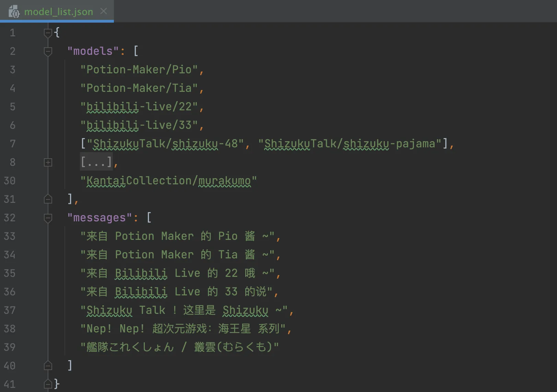Click the "KantaiCollection/murakumo" string
The image size is (557, 392).
(168, 181)
